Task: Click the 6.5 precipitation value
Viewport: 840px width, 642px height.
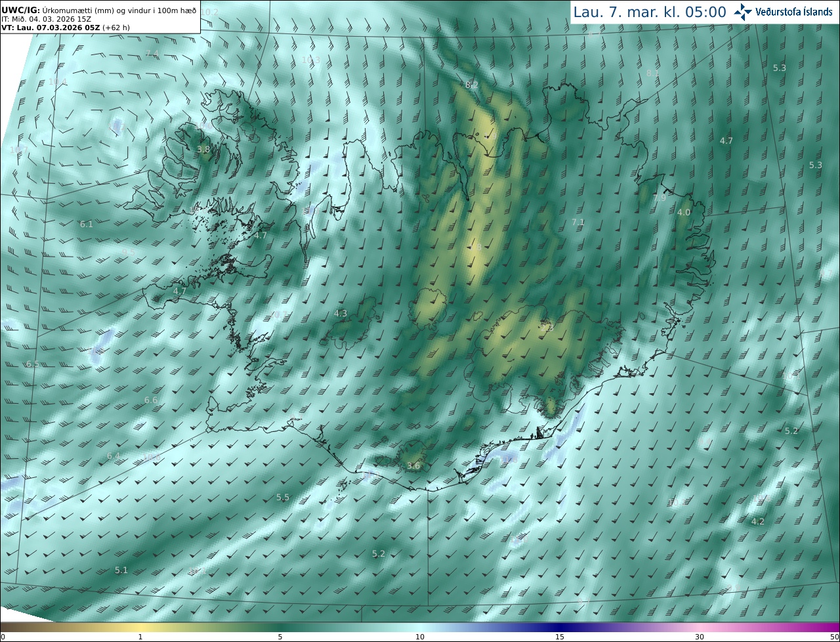Action: (33, 365)
